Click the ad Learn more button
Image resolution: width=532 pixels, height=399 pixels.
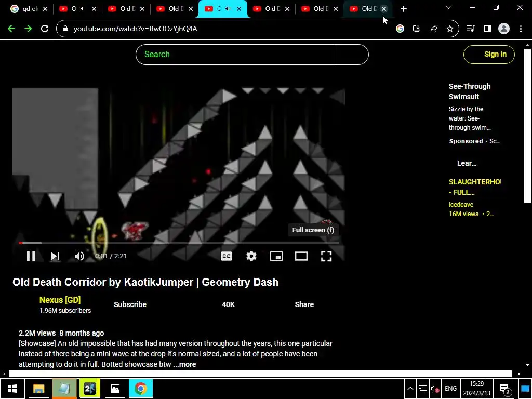[x=467, y=163]
